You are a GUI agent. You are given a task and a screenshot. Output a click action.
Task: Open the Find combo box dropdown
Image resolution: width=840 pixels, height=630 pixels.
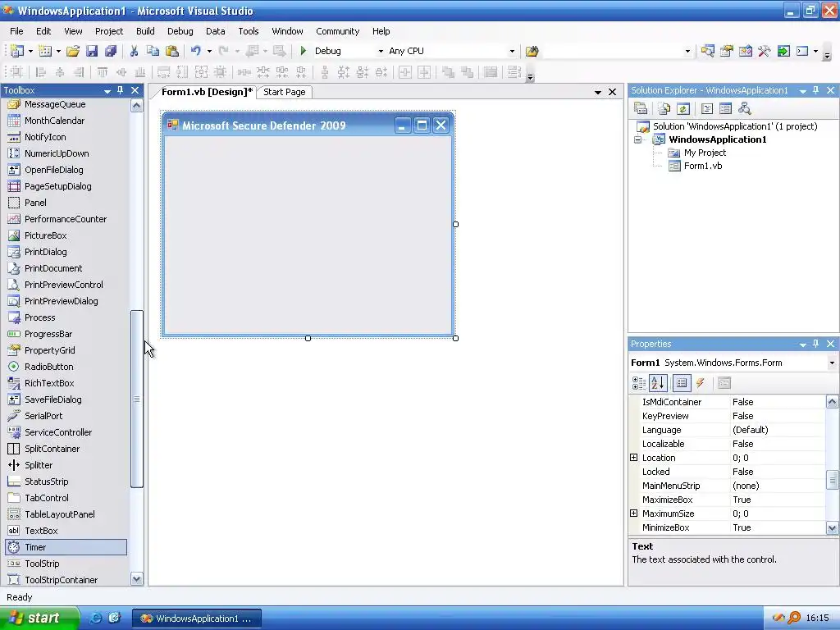687,52
